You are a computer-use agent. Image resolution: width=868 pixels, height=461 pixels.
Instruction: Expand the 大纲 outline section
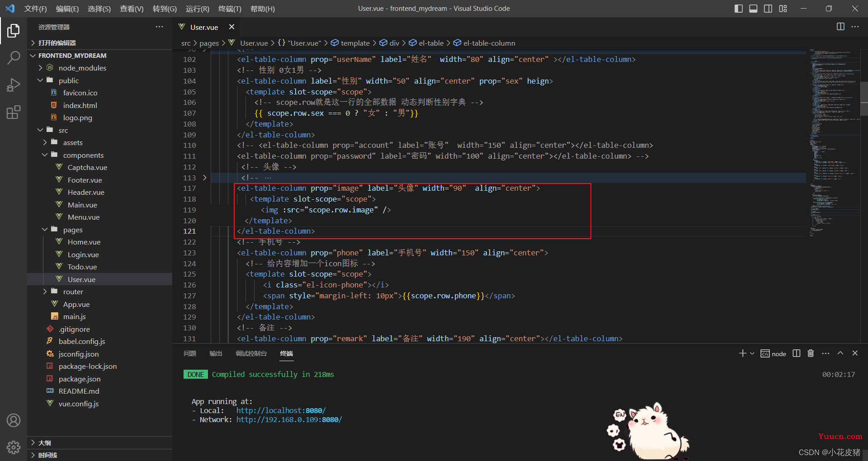coord(99,443)
